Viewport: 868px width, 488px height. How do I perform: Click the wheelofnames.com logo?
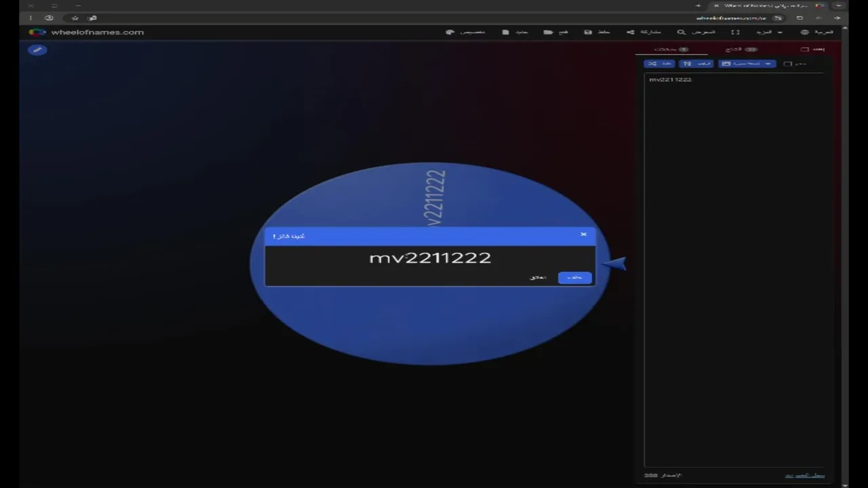86,32
